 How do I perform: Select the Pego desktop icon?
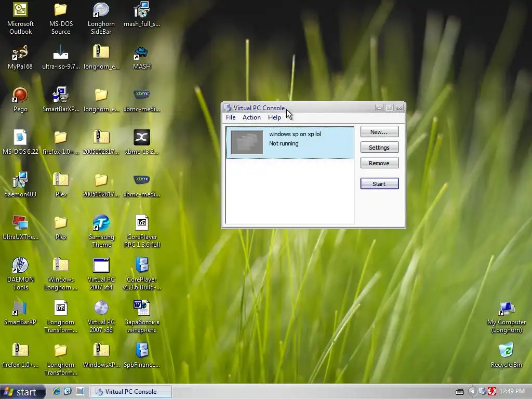(x=20, y=100)
